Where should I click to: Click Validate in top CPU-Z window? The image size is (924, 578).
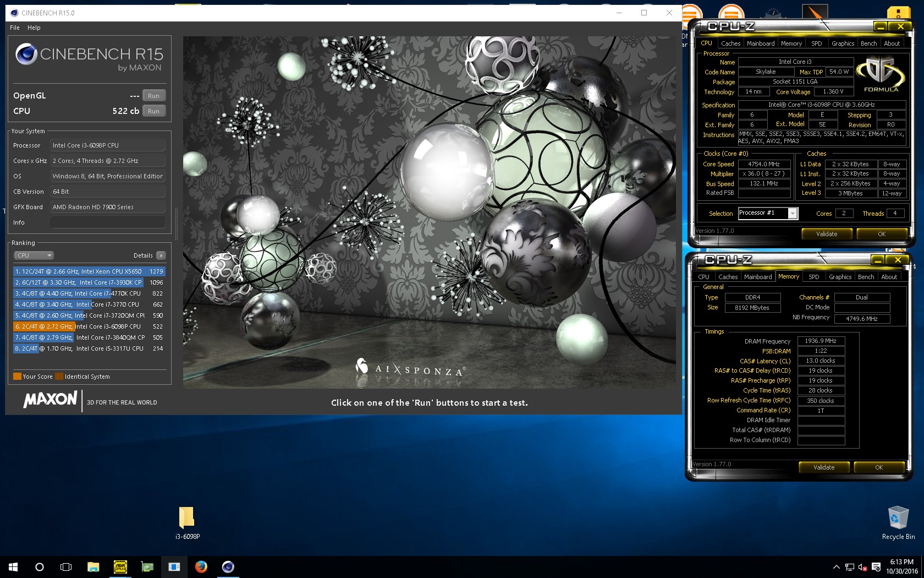point(826,234)
